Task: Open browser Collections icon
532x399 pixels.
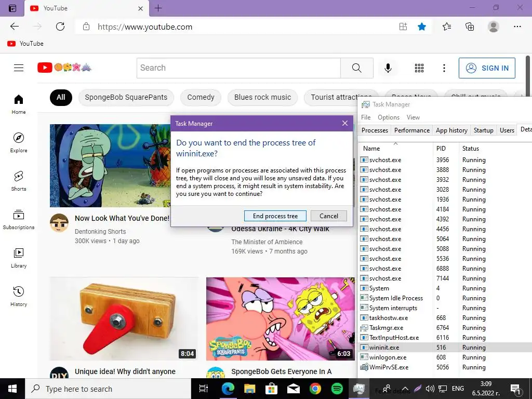Action: (x=470, y=26)
